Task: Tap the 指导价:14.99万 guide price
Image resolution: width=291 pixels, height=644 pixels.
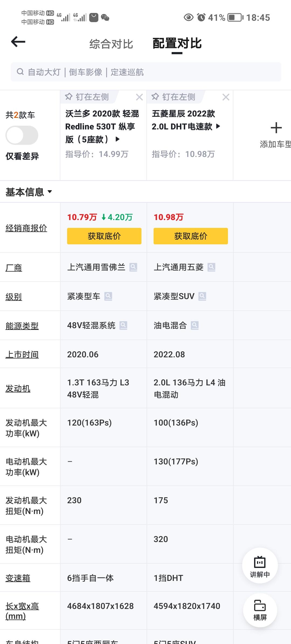Action: point(97,154)
